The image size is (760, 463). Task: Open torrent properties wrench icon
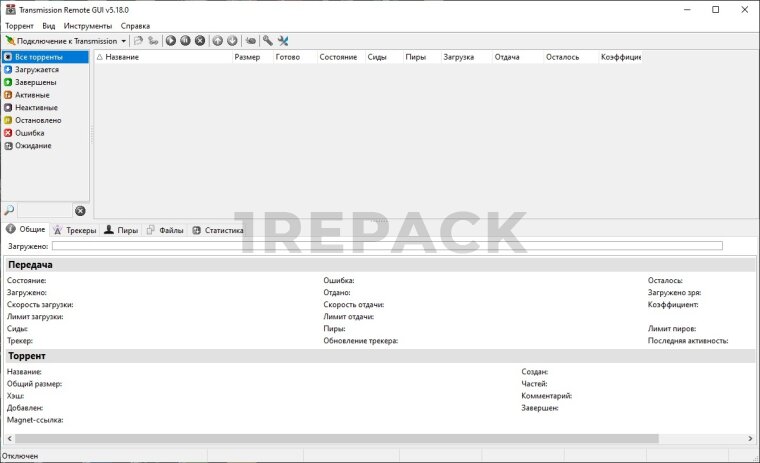pos(268,41)
